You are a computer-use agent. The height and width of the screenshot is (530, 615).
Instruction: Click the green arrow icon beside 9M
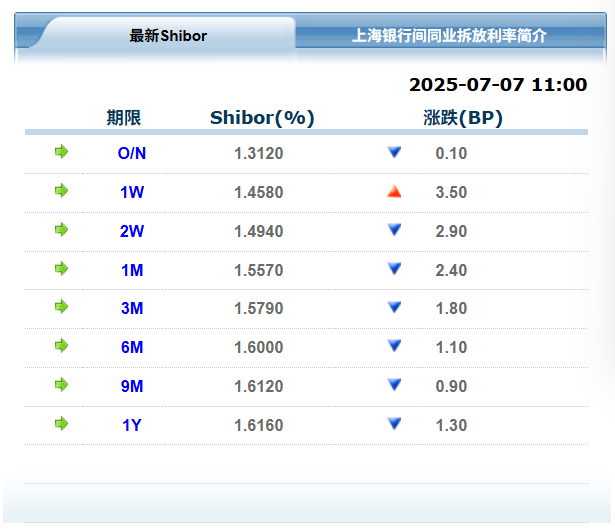(62, 385)
